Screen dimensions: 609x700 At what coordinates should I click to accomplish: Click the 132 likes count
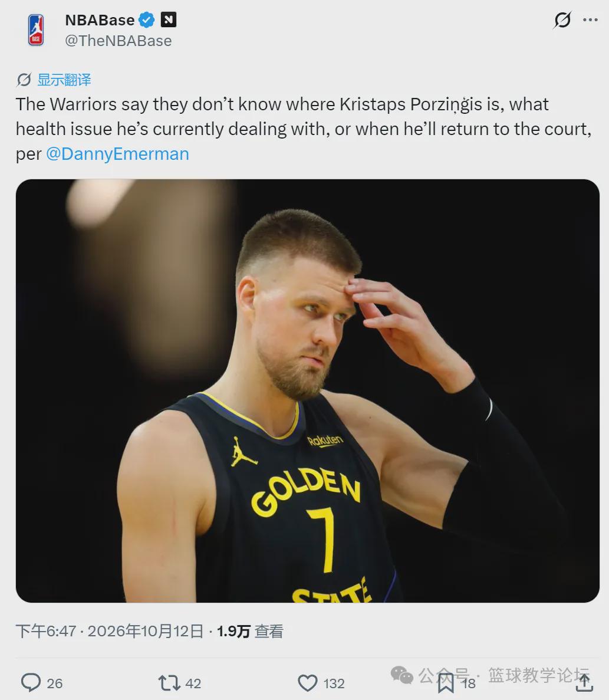click(334, 683)
